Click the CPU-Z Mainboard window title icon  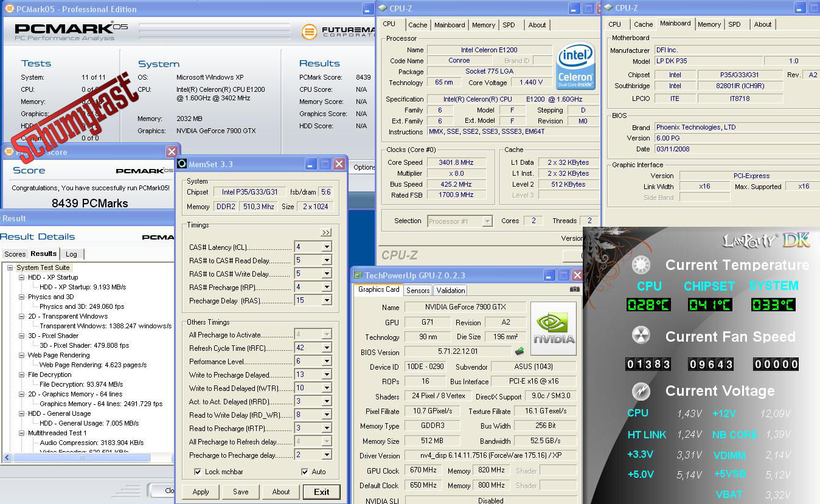click(608, 8)
